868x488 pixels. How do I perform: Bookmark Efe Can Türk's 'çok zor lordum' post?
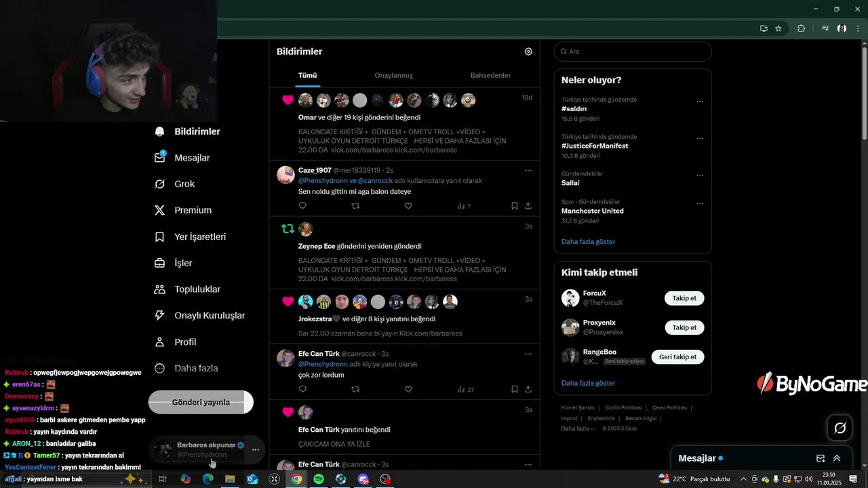coord(514,389)
